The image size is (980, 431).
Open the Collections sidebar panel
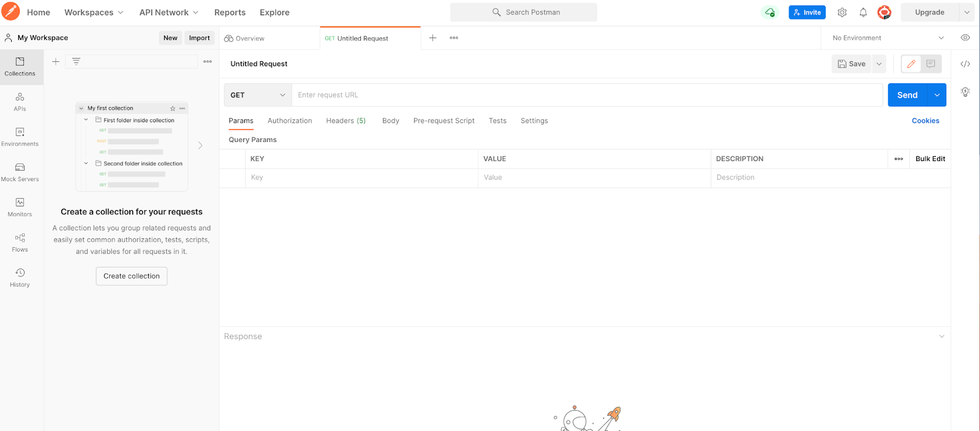(20, 67)
